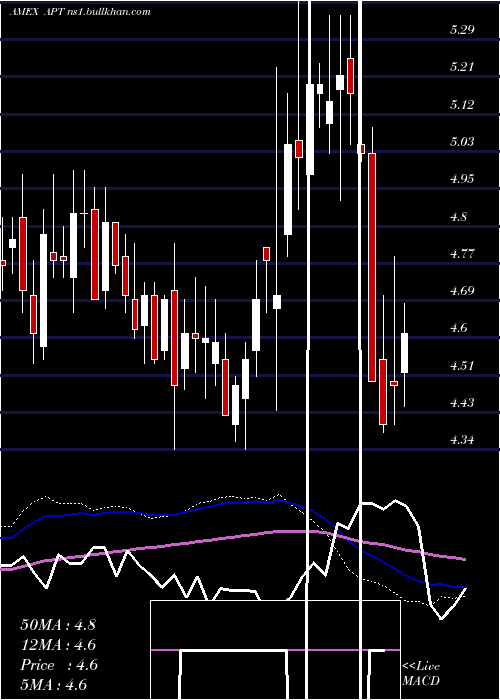Click the AMEX APT chart title
500x700 pixels.
(x=79, y=12)
